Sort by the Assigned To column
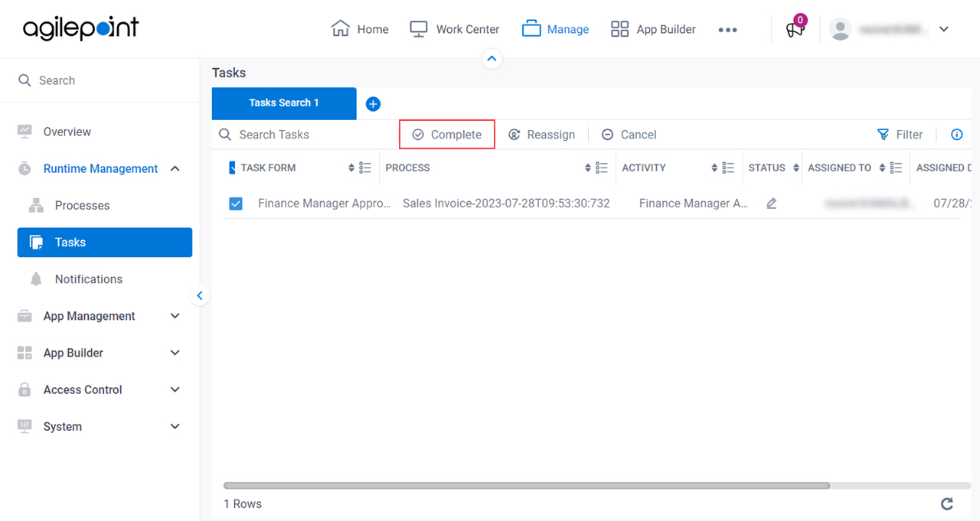 [x=882, y=168]
